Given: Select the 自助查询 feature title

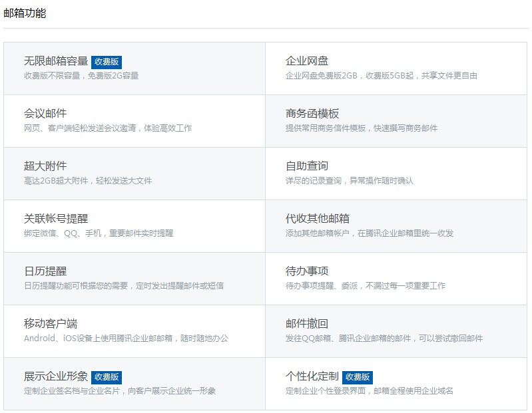Looking at the screenshot, I should (x=307, y=166).
